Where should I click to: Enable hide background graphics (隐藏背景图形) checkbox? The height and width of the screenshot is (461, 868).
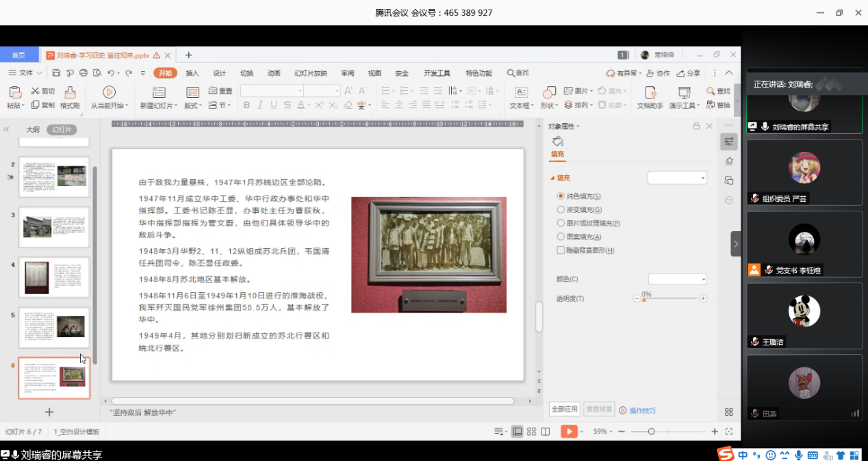point(561,250)
